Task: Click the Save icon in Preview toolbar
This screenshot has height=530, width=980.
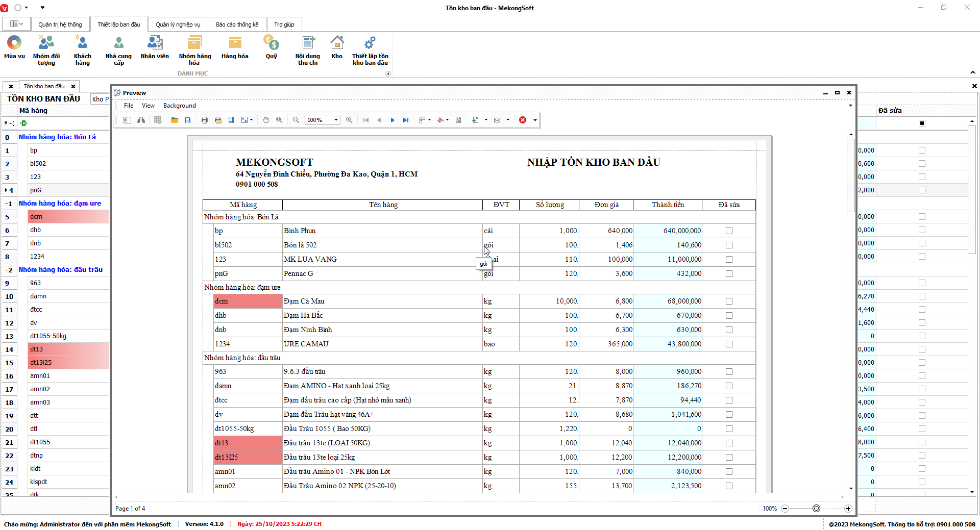Action: 188,120
